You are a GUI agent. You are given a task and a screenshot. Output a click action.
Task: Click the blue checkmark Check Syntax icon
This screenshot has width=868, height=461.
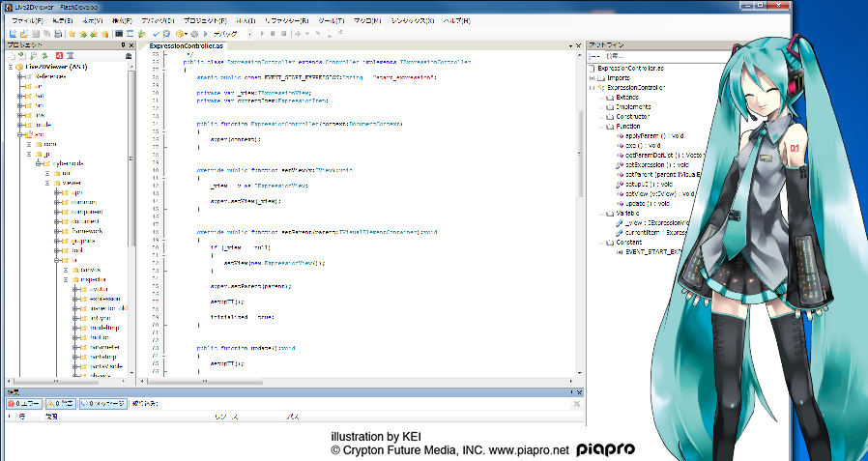pyautogui.click(x=157, y=34)
